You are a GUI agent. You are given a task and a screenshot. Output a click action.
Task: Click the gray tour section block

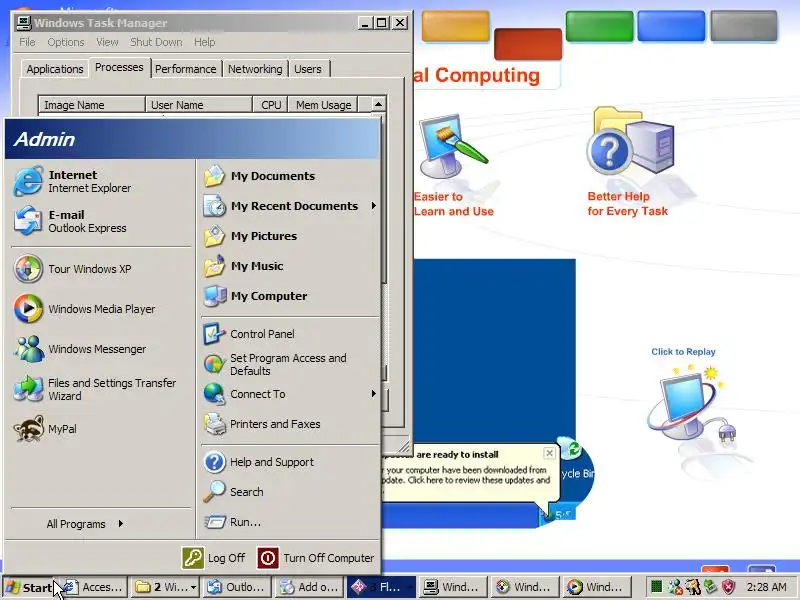click(x=744, y=26)
